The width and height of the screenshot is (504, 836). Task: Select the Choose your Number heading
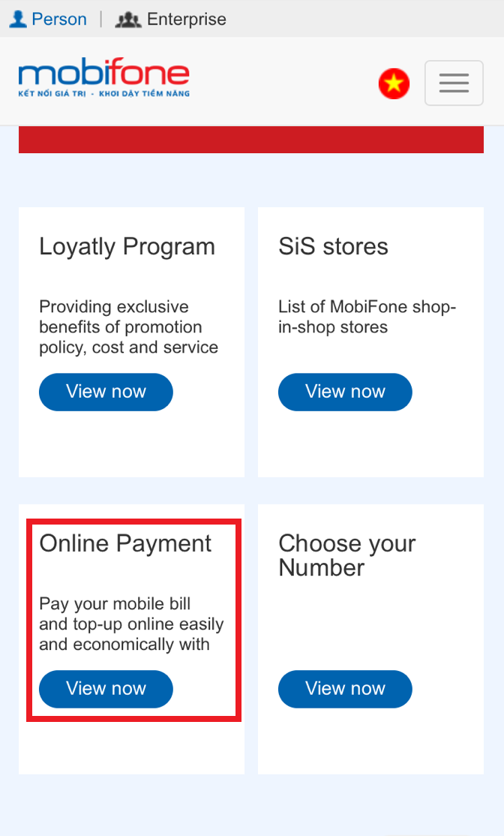click(346, 555)
